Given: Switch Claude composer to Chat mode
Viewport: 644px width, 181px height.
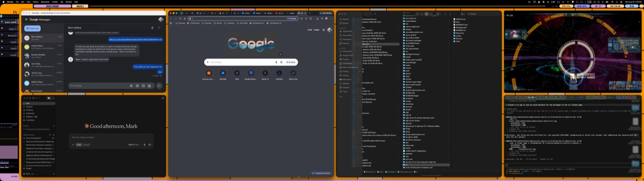Looking at the screenshot, I should (x=79, y=145).
